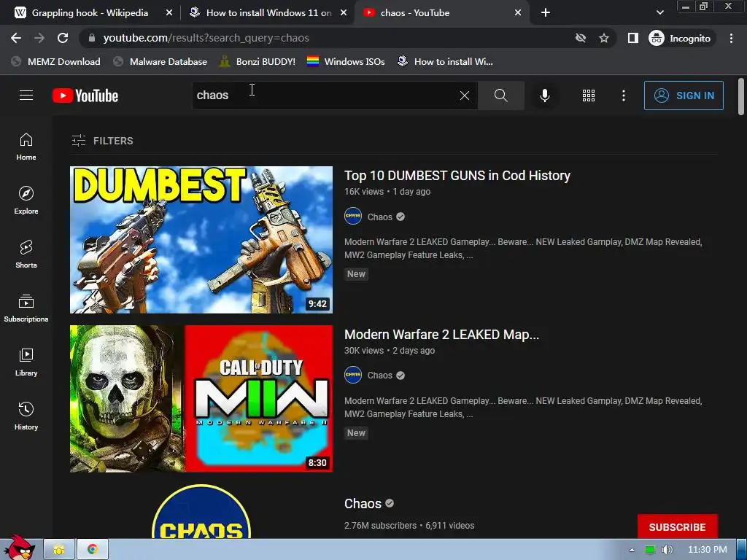This screenshot has height=560, width=747.
Task: Open the yellow taskbar pinned app
Action: (x=59, y=550)
